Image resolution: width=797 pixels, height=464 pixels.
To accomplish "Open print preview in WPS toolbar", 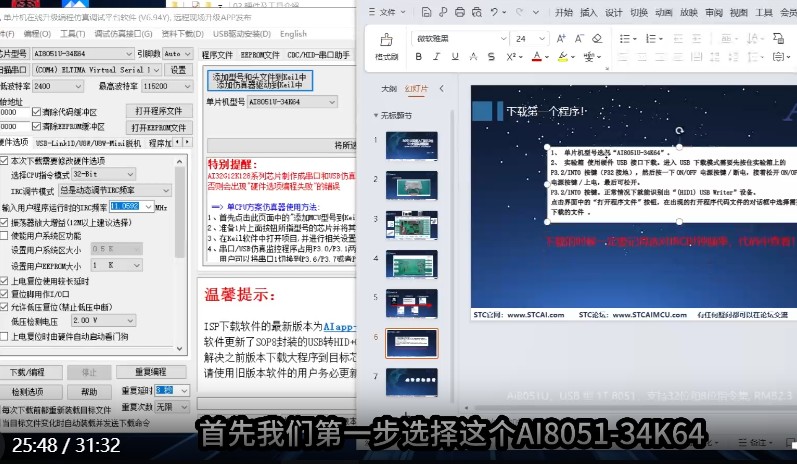I will pos(477,12).
